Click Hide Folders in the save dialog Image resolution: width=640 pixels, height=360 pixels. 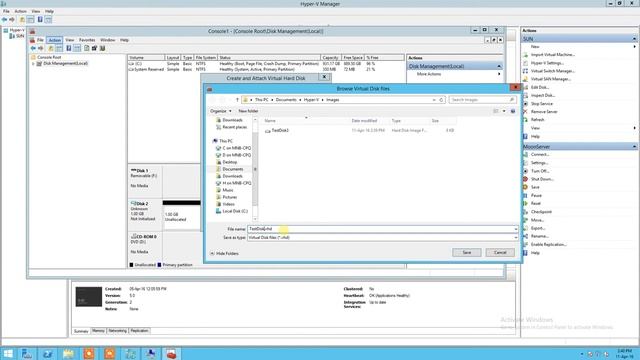pyautogui.click(x=224, y=253)
